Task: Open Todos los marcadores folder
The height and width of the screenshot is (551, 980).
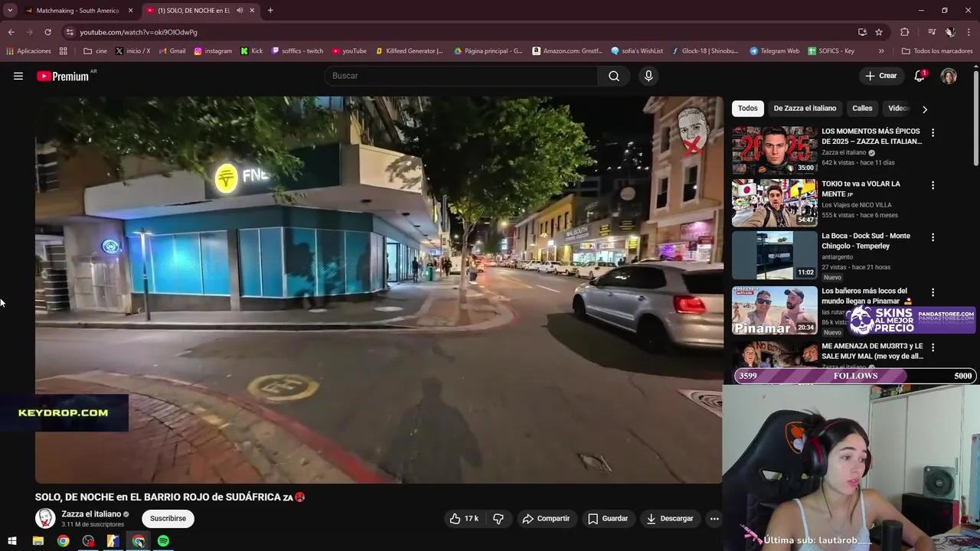Action: [x=937, y=51]
